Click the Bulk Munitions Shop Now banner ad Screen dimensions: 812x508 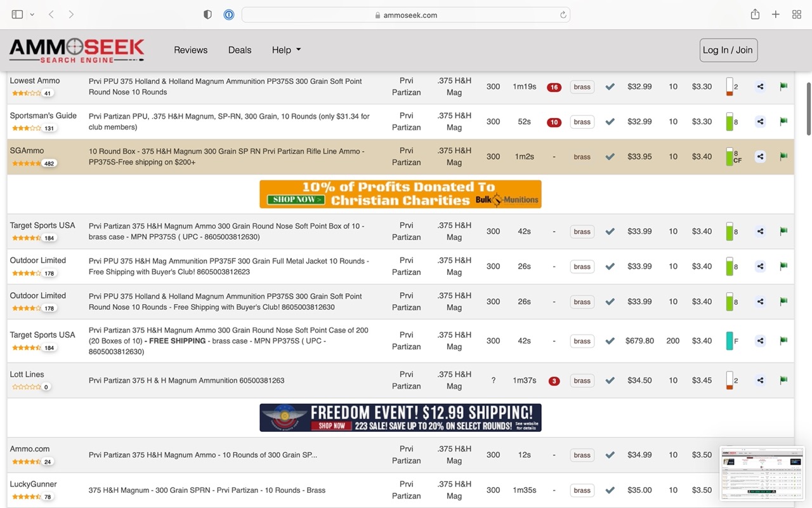point(400,194)
